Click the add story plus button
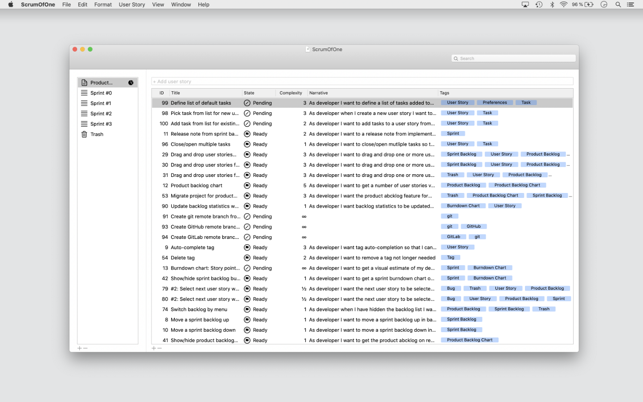 click(154, 348)
